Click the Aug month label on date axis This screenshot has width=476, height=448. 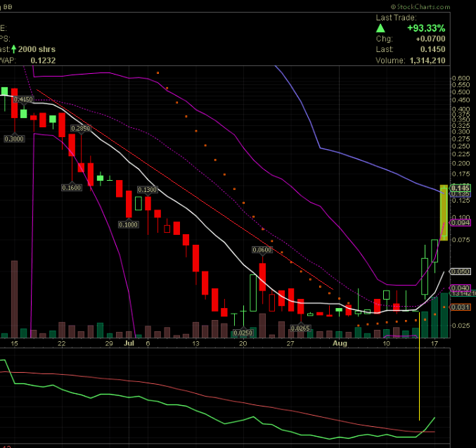(x=340, y=343)
